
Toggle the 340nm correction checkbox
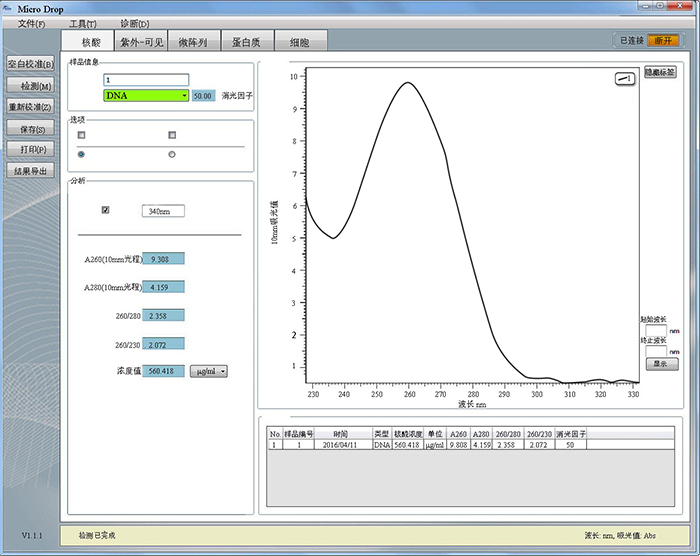click(x=106, y=210)
